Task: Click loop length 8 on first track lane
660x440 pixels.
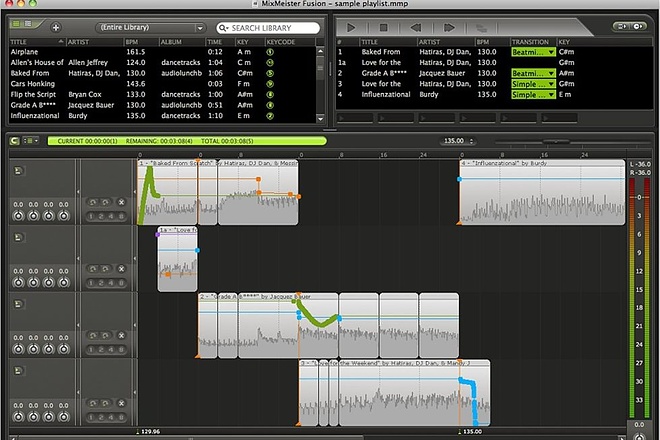Action: pos(121,216)
